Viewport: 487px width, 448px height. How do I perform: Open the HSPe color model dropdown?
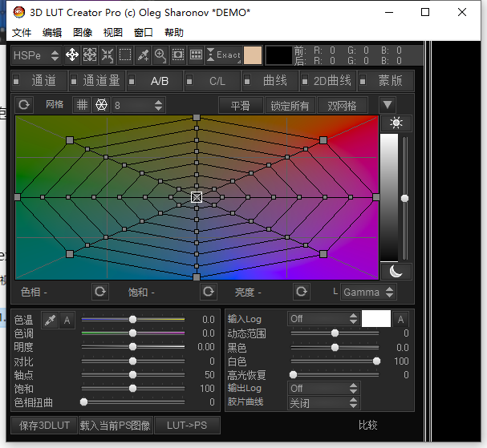(x=36, y=55)
